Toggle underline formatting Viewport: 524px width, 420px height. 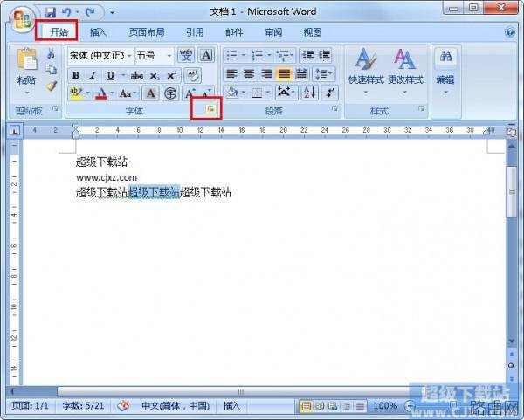point(110,75)
